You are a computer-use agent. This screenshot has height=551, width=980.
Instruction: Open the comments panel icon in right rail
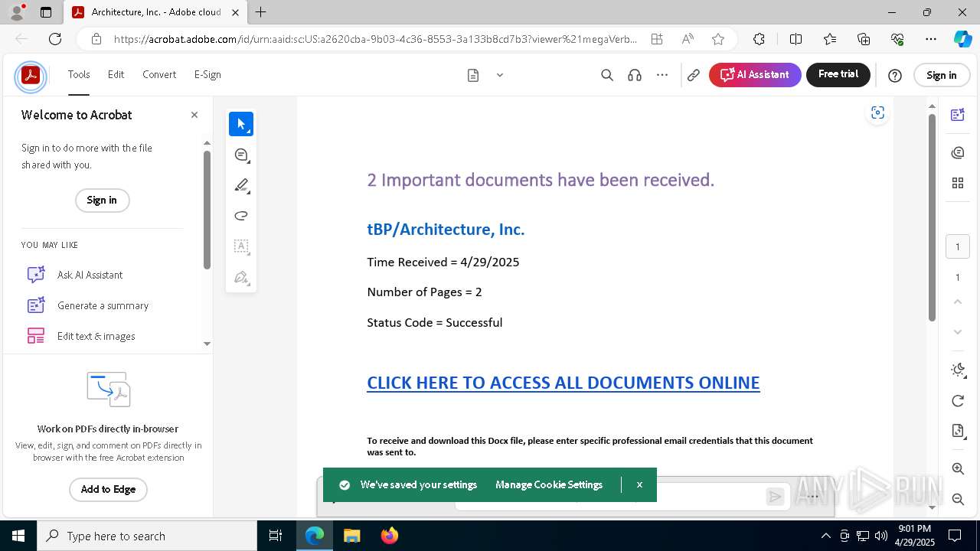point(958,153)
